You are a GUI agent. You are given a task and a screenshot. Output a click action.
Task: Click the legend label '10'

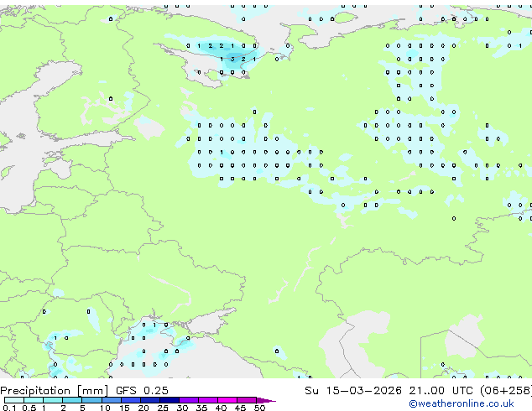pyautogui.click(x=105, y=408)
